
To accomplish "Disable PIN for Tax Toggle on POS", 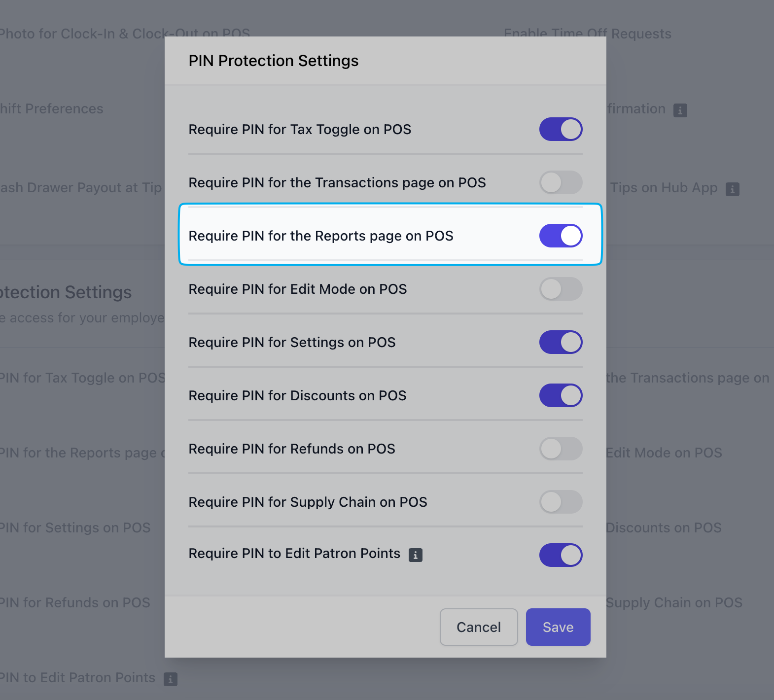I will (561, 129).
